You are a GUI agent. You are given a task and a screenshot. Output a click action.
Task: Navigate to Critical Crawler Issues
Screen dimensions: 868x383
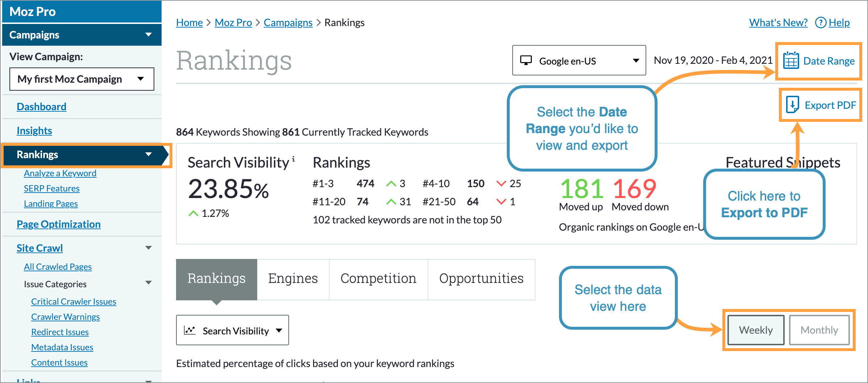74,301
